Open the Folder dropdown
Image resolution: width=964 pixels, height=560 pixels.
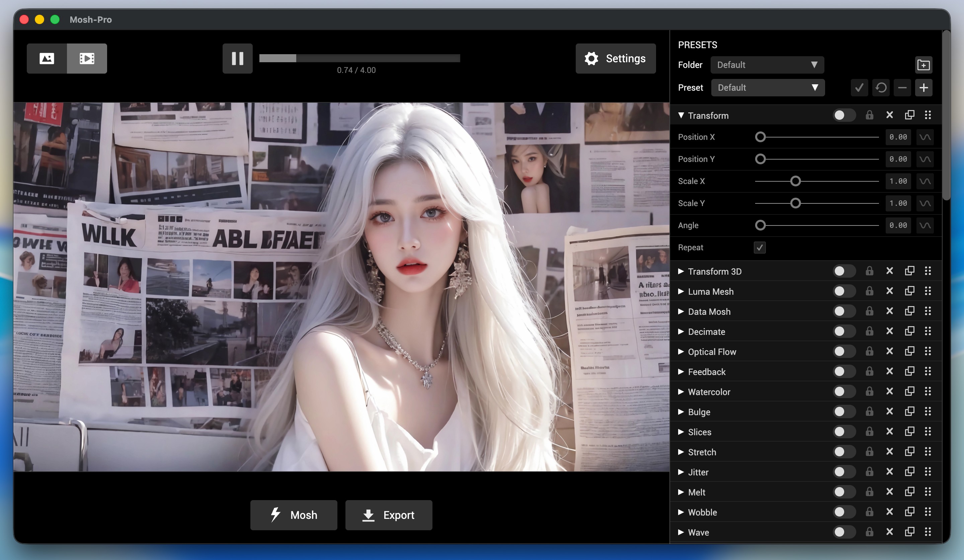tap(767, 65)
